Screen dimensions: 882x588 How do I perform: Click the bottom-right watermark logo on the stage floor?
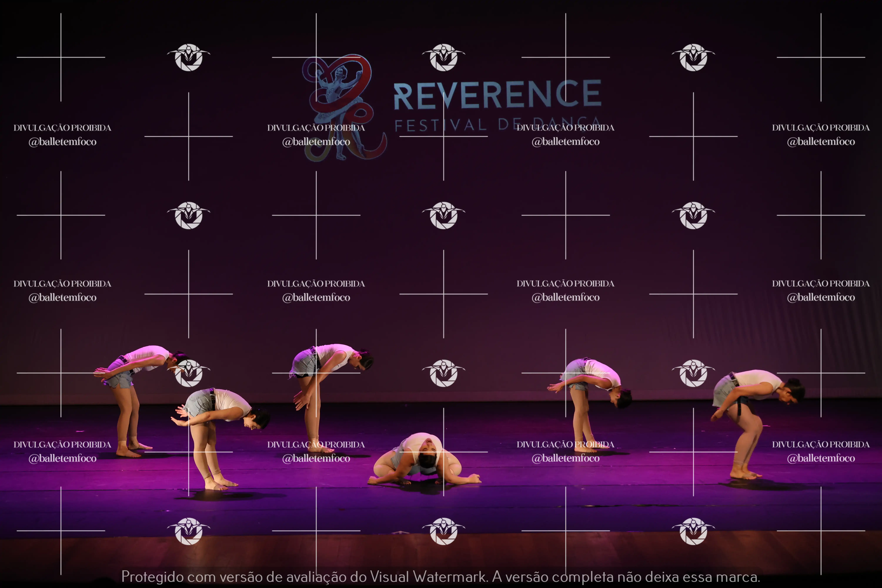click(x=693, y=531)
